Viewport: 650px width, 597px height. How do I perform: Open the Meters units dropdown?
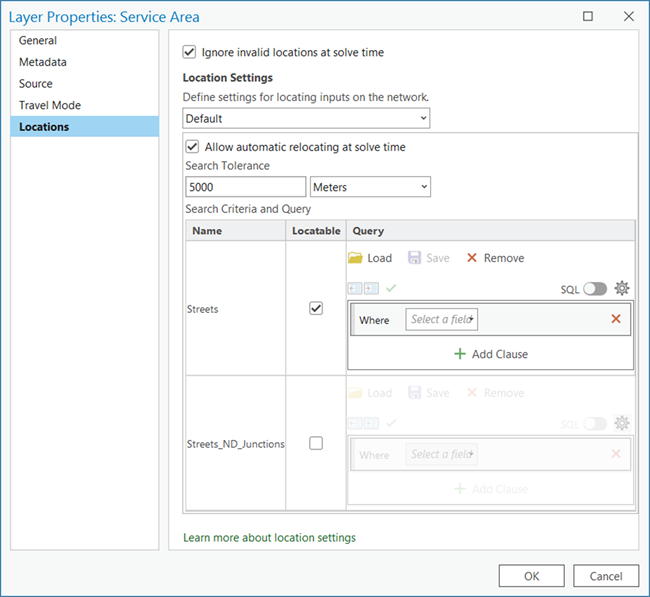click(370, 187)
